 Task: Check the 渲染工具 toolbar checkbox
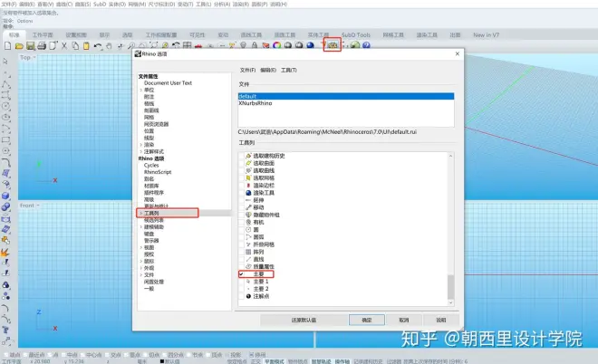[x=241, y=193]
